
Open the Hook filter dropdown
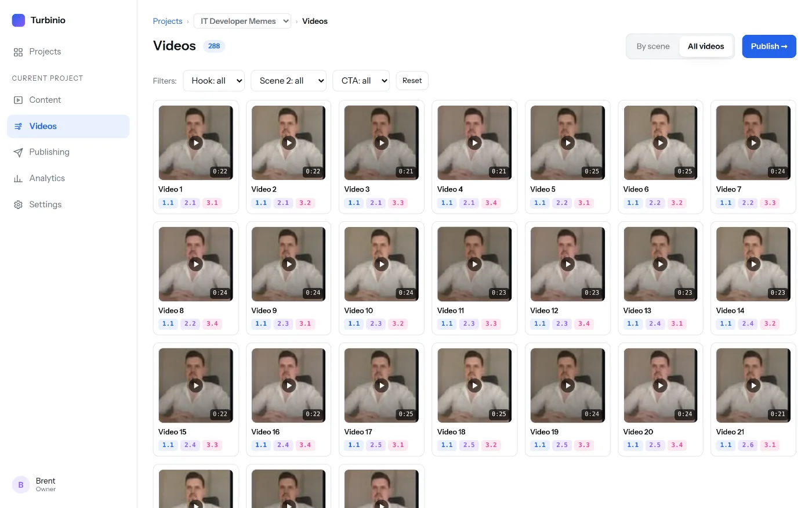(214, 81)
